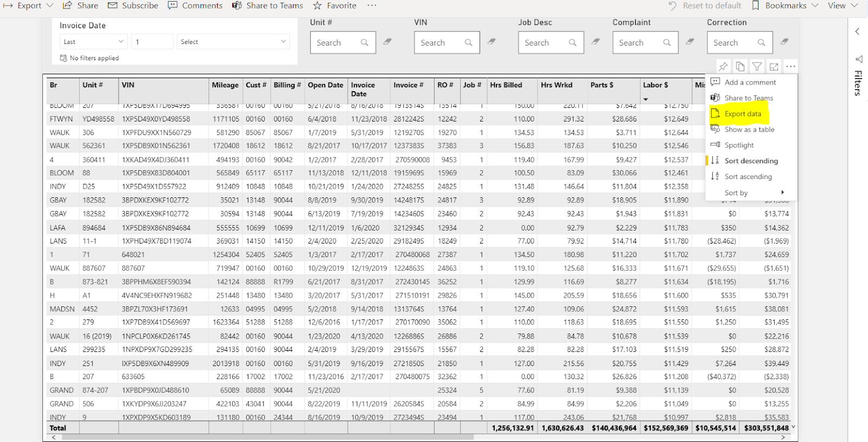Viewport: 868px width, 442px height.
Task: Click magnifier icon in Unit # search
Action: tap(365, 42)
